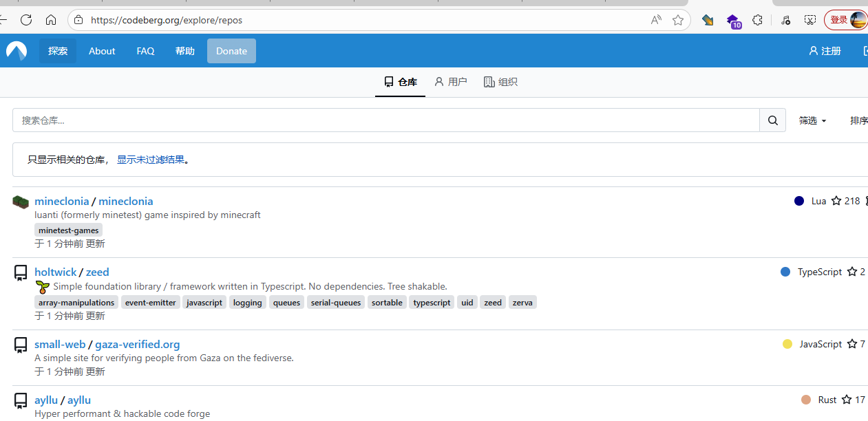868x421 pixels.
Task: Switch to the 组织 tab
Action: coord(500,82)
